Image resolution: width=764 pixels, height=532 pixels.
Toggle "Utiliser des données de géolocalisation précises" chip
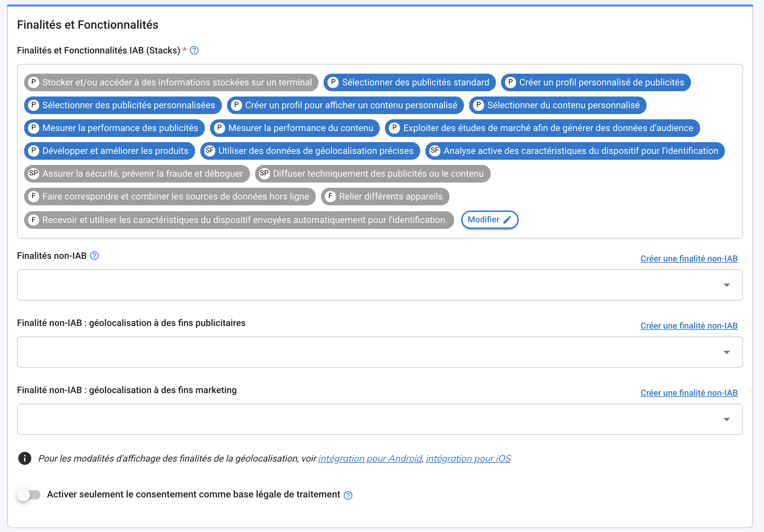pos(310,151)
